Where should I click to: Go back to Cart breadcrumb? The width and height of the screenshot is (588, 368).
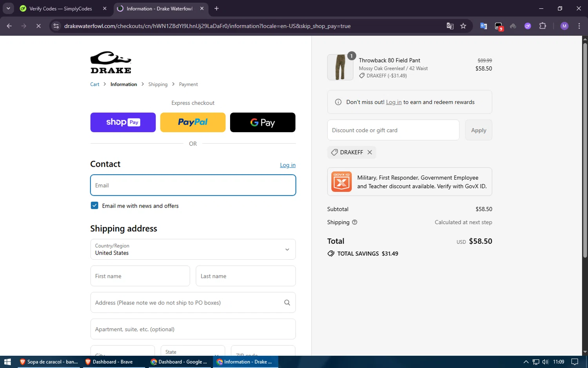[x=95, y=84]
